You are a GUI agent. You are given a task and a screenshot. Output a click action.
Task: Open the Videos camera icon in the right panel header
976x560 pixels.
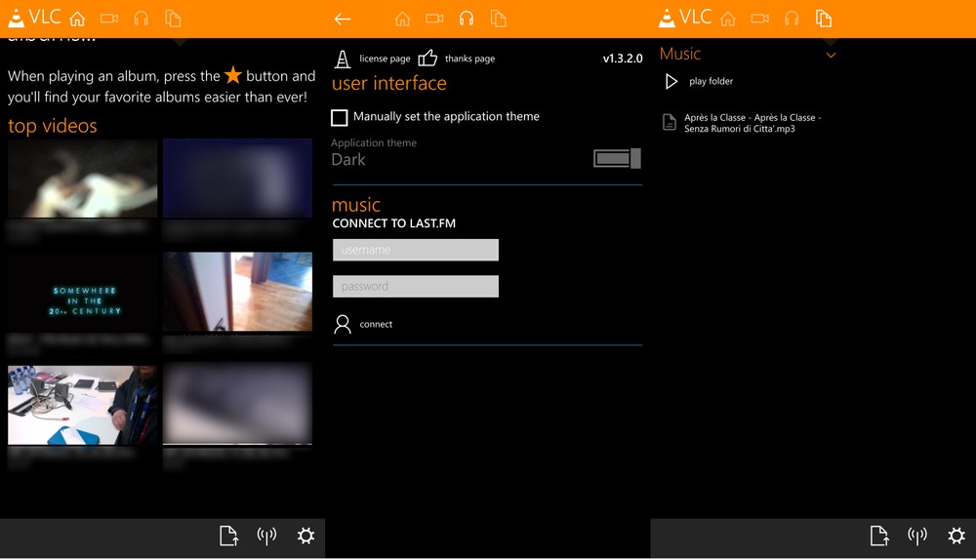click(760, 19)
